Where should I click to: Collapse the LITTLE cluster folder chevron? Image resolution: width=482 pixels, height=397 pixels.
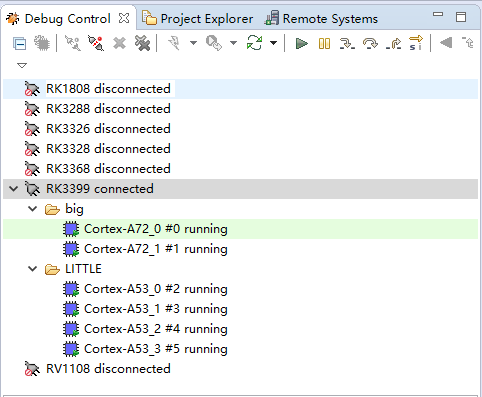pos(32,269)
